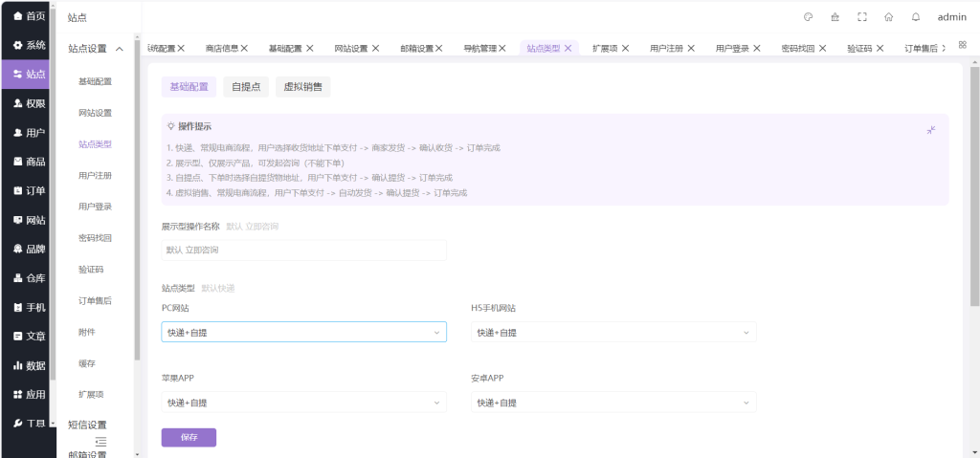Screen dimensions: 980x458
Task: Open 附件 in site settings list
Action: (87, 333)
